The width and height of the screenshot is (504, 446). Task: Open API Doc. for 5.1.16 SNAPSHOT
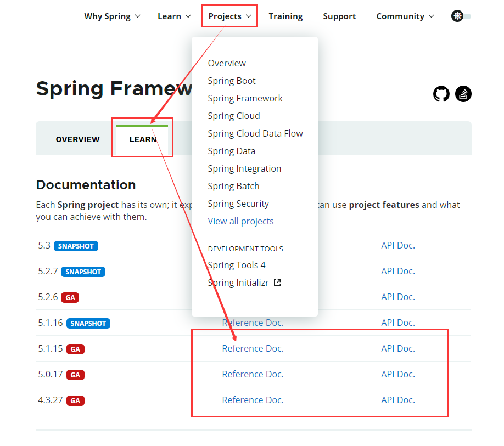click(x=398, y=323)
